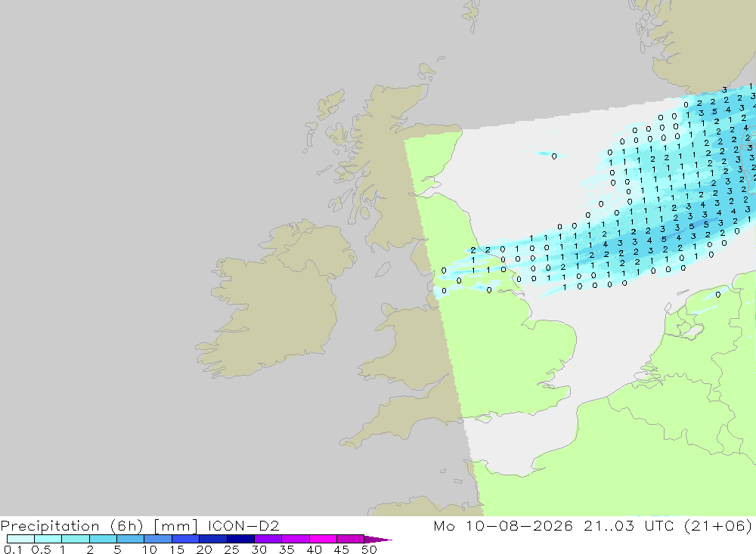Click the '20' legend tick label
Screen dimensions: 756x554
[204, 549]
